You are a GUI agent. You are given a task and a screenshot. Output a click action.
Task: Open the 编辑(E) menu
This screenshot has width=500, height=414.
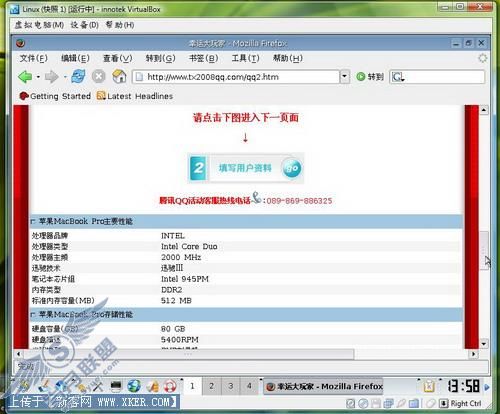pos(75,58)
